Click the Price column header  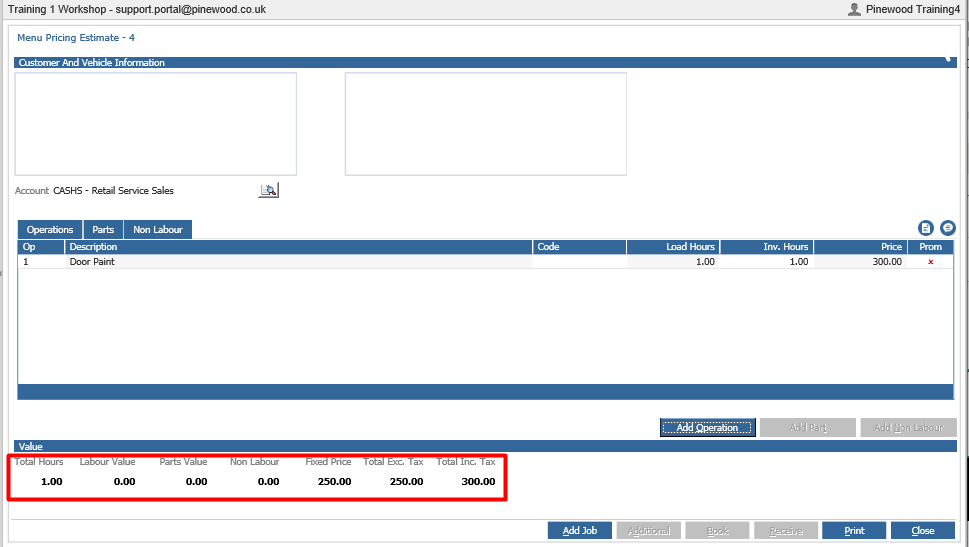pos(860,247)
